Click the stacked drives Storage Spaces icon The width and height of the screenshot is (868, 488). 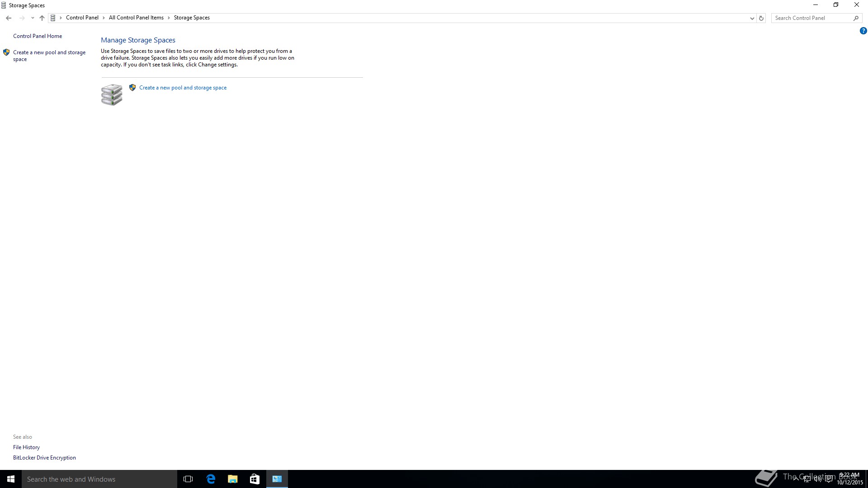(x=112, y=94)
